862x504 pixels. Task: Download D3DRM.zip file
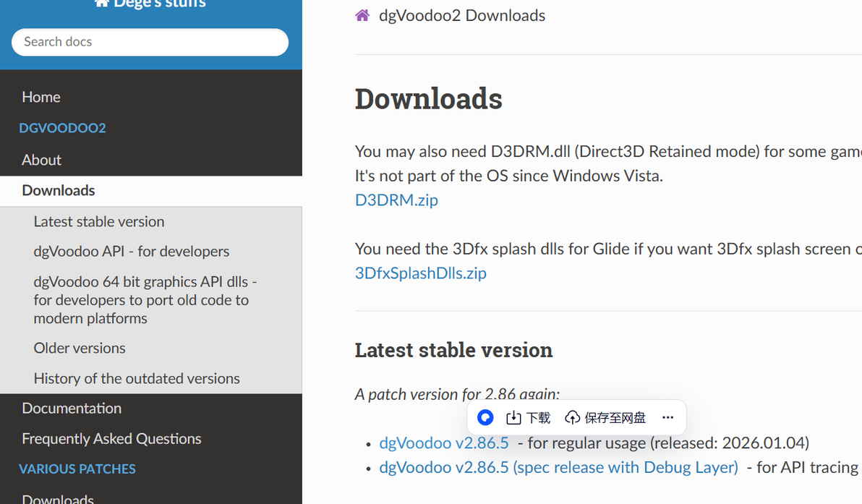[396, 200]
